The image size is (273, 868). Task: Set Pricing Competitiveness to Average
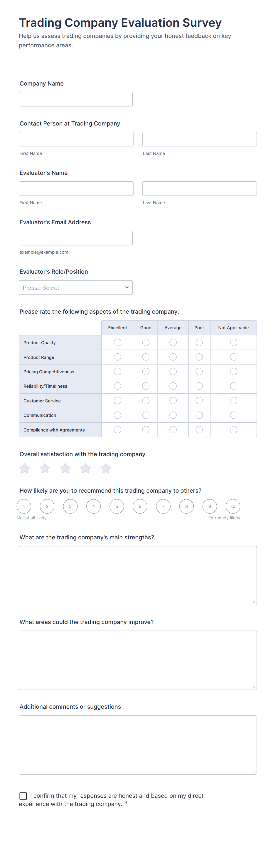(173, 371)
